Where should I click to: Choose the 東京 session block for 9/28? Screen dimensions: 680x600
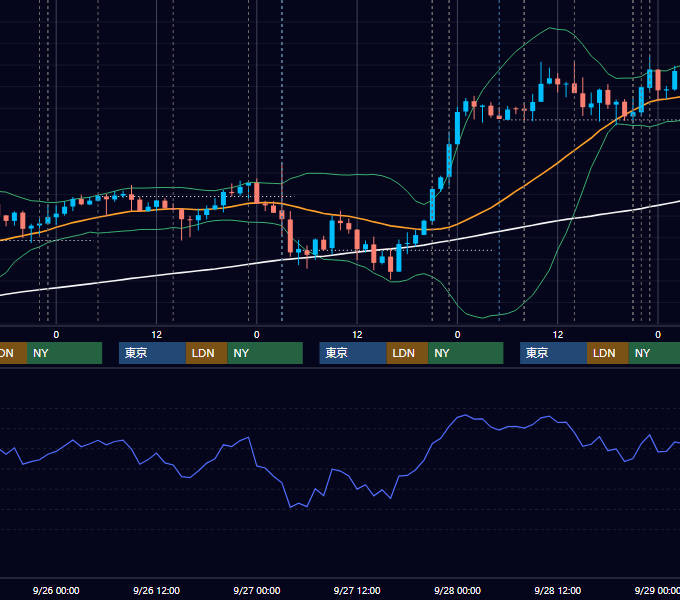point(553,353)
